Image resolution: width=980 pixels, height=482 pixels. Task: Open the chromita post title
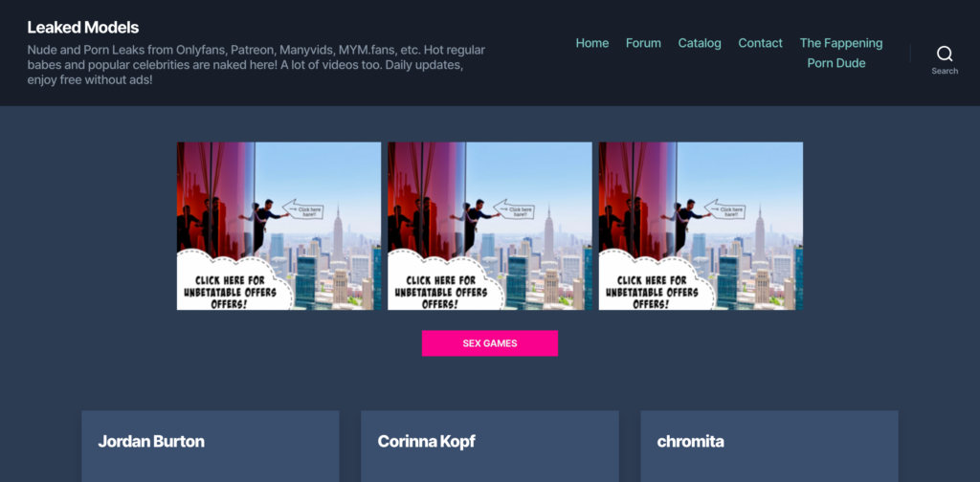tap(690, 441)
